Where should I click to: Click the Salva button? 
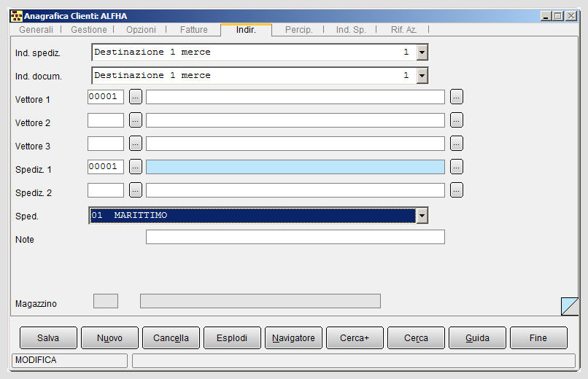point(48,337)
